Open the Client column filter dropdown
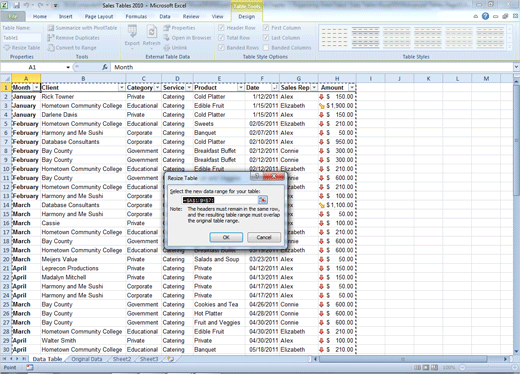Screen dimensions: 520x374 click(122, 88)
